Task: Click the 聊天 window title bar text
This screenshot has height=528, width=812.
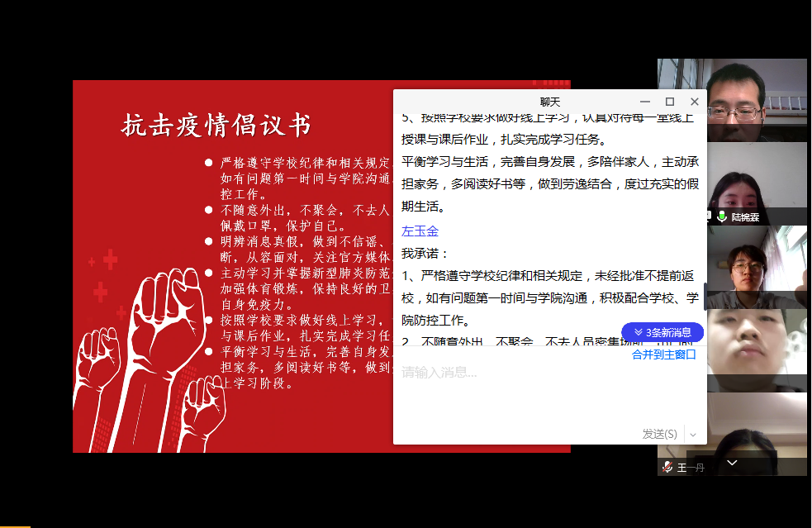Action: (549, 102)
